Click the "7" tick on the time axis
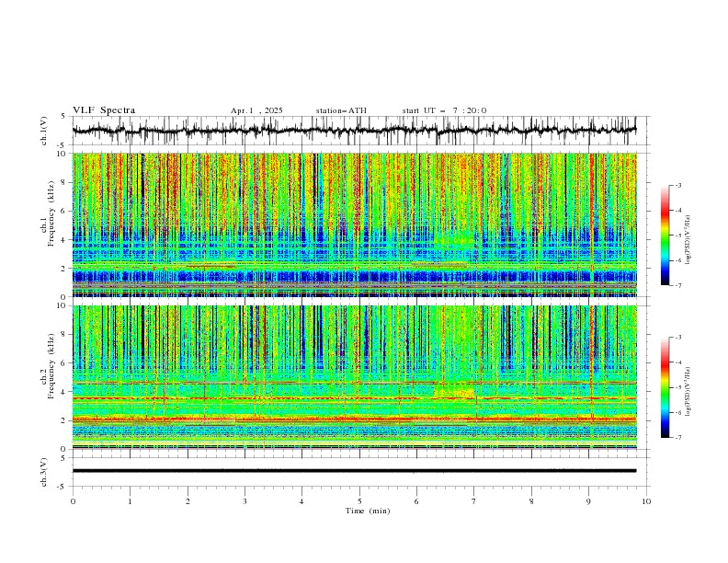This screenshot has height=563, width=728. tap(473, 501)
